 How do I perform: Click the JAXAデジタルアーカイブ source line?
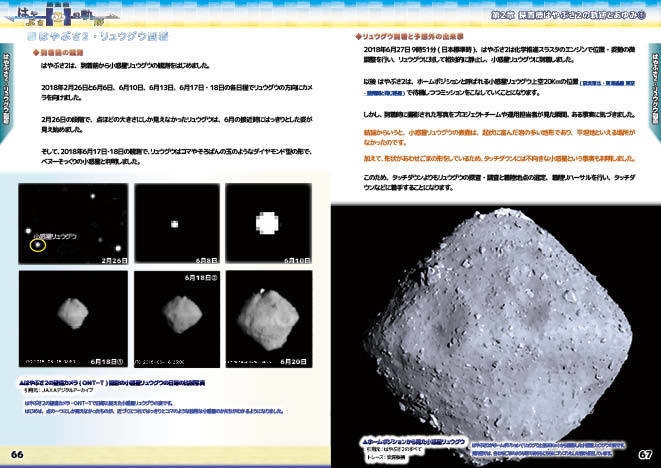coord(59,390)
